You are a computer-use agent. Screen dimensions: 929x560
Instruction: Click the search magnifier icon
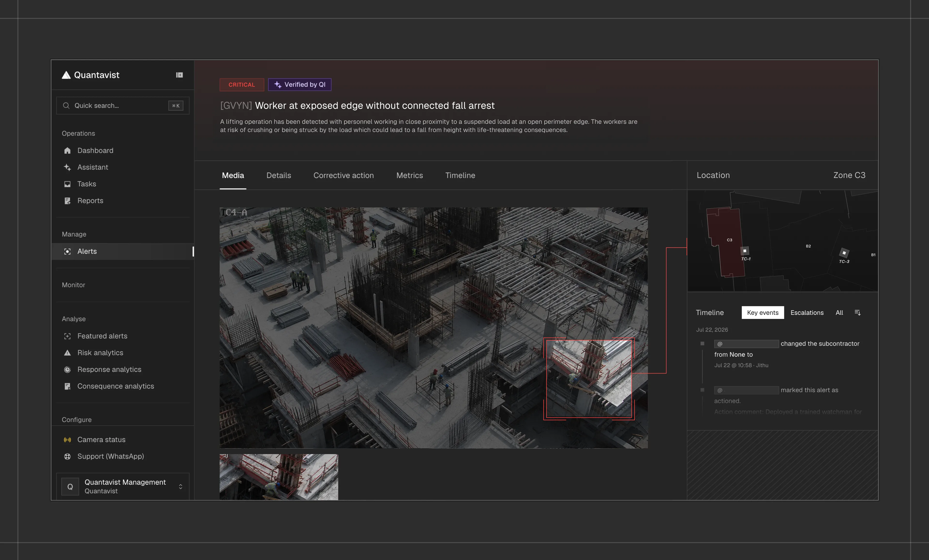66,105
